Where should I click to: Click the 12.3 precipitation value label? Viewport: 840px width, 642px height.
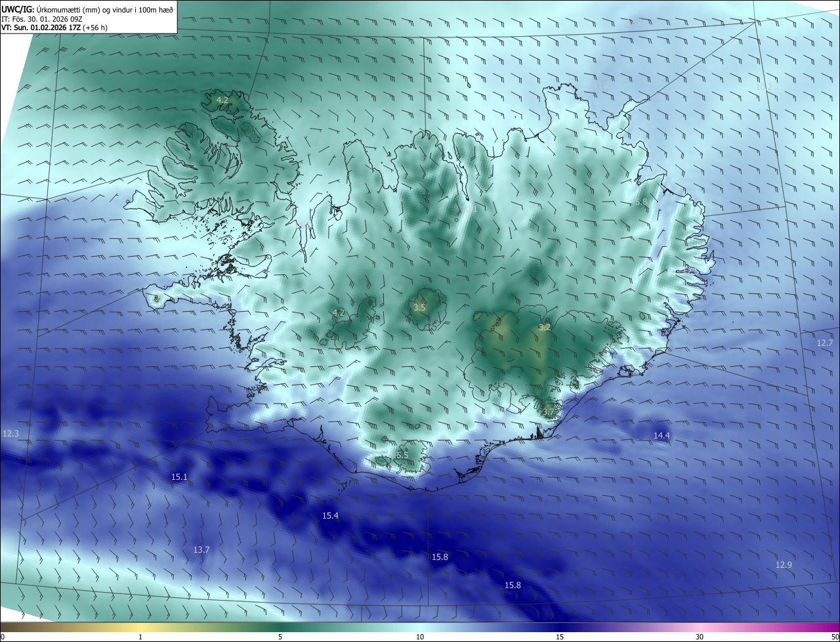[11, 433]
